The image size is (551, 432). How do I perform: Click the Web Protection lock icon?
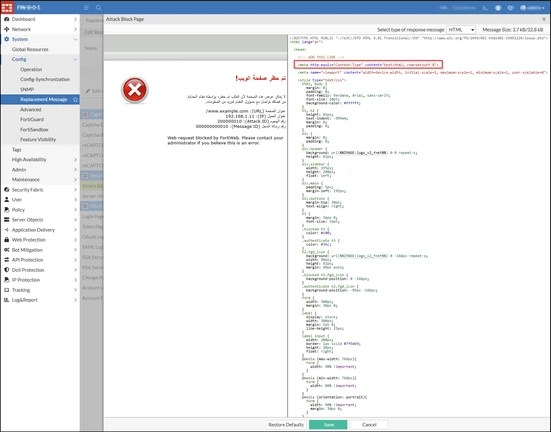pyautogui.click(x=6, y=240)
